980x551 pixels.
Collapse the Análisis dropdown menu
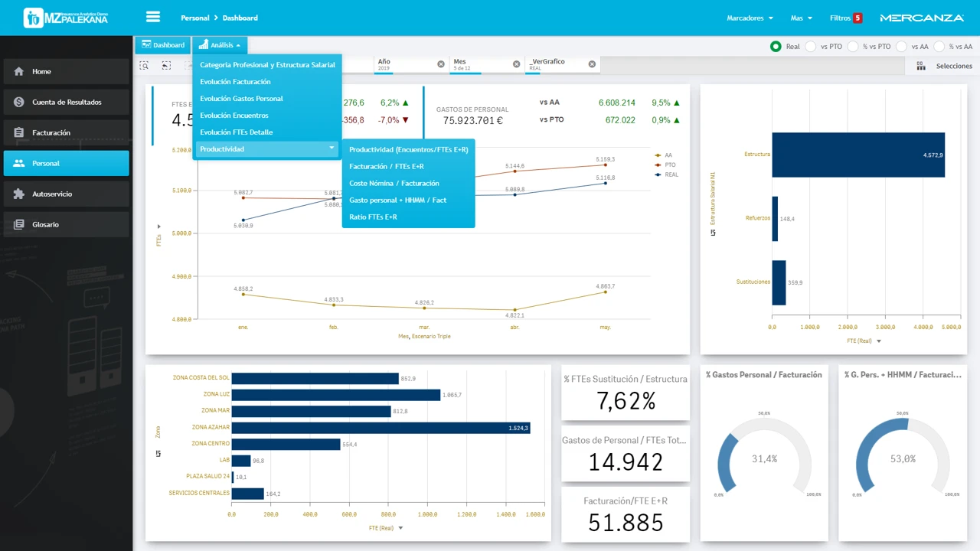(220, 45)
